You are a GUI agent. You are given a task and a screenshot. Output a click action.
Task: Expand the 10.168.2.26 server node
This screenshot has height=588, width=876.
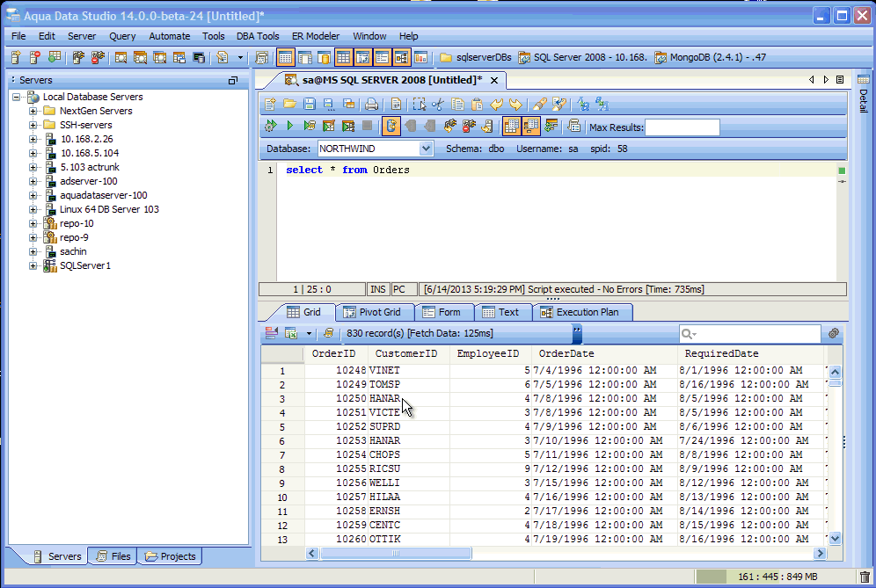pos(33,139)
